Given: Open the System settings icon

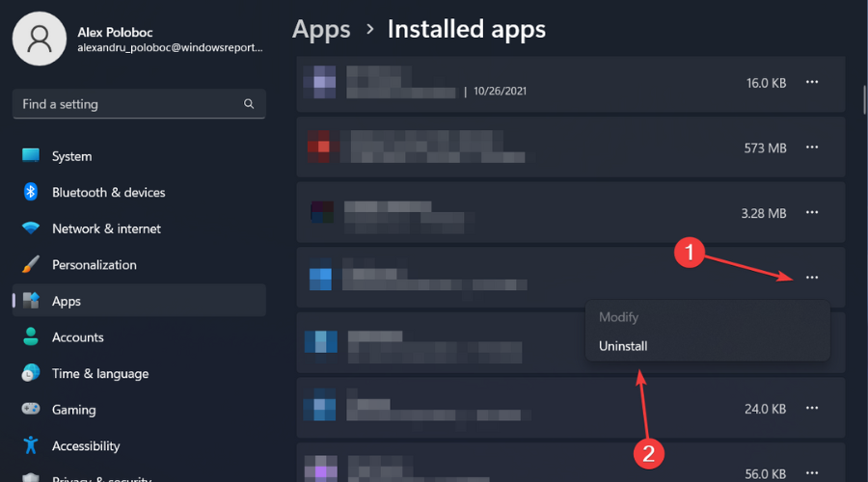Looking at the screenshot, I should [31, 155].
